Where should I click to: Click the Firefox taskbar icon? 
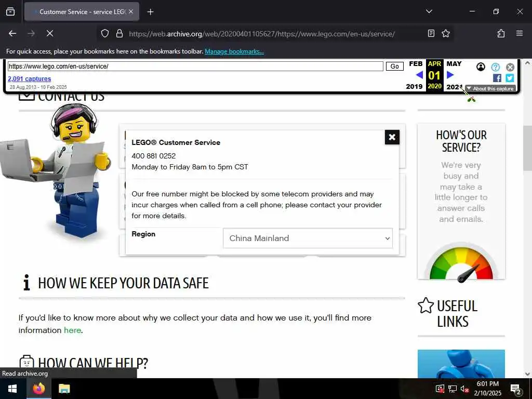[38, 389]
